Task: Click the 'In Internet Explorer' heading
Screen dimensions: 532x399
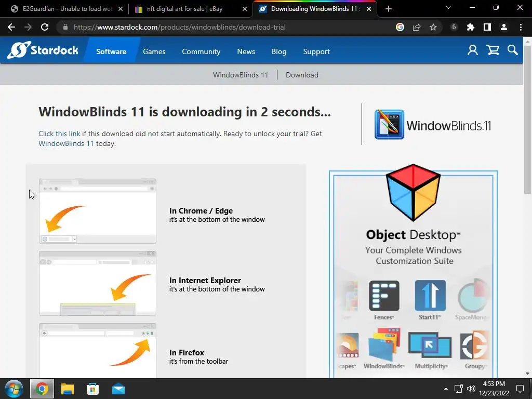Action: (205, 280)
